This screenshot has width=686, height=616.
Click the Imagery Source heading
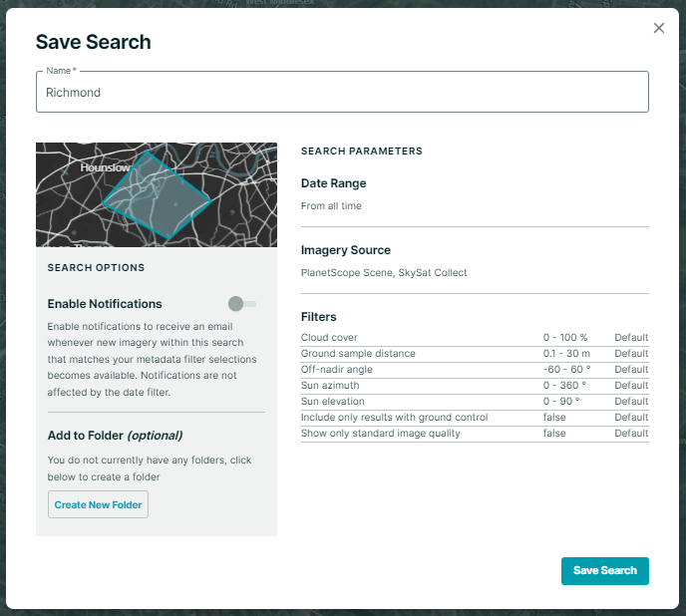(346, 250)
